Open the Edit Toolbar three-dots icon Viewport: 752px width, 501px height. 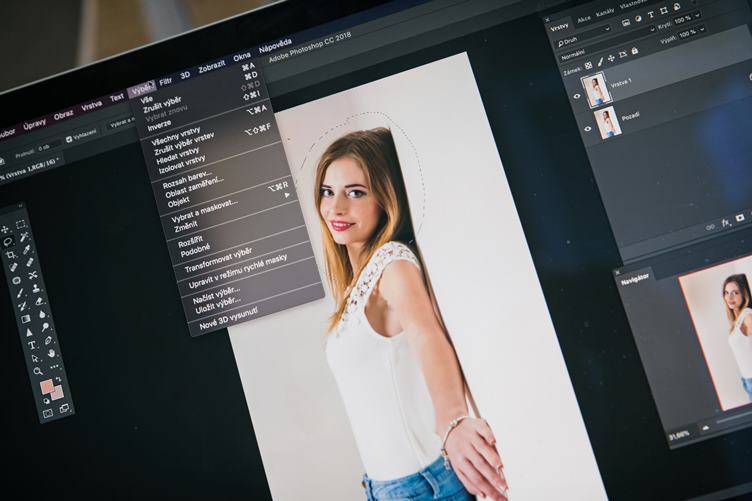(x=54, y=367)
